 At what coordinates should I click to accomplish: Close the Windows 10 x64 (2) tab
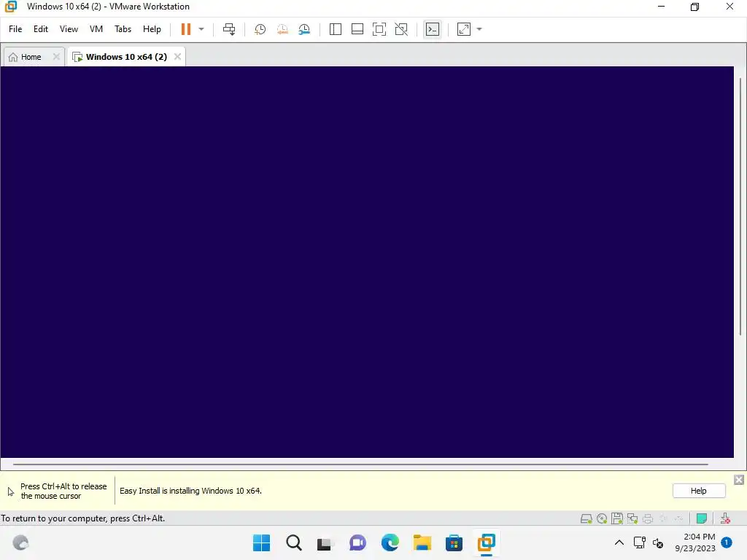[x=178, y=57]
